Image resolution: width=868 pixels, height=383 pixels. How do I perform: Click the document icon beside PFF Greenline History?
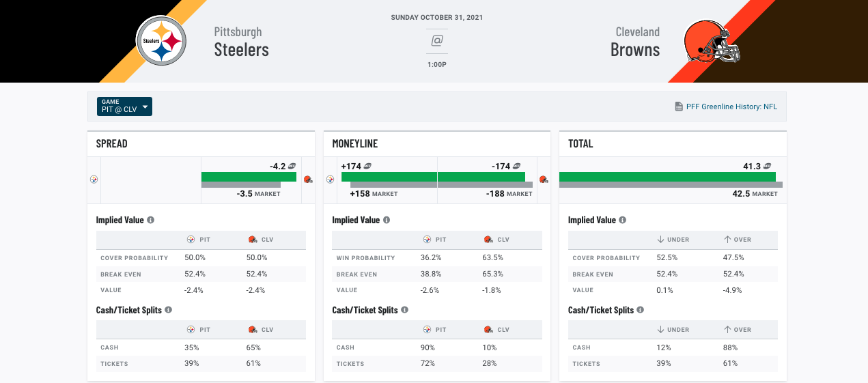coord(678,107)
